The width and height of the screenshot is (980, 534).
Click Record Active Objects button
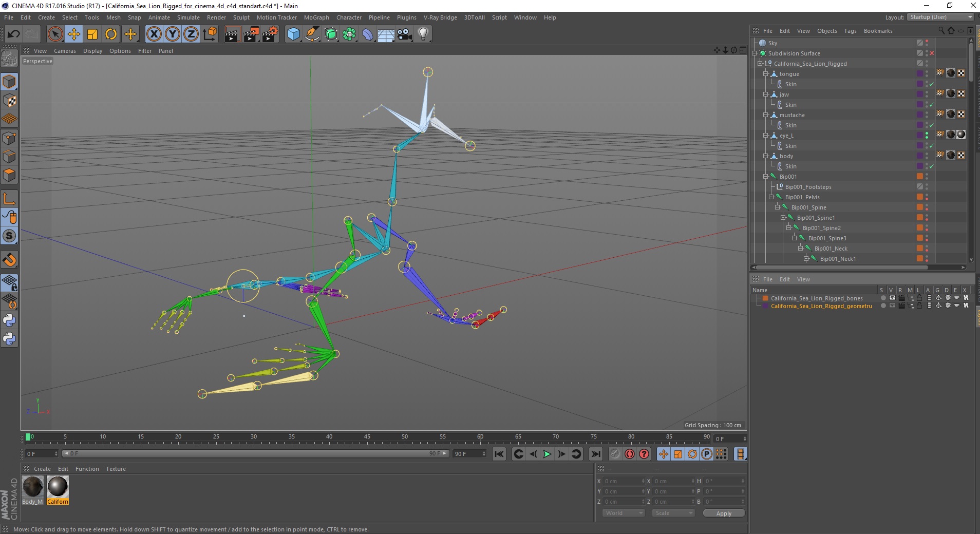(615, 454)
